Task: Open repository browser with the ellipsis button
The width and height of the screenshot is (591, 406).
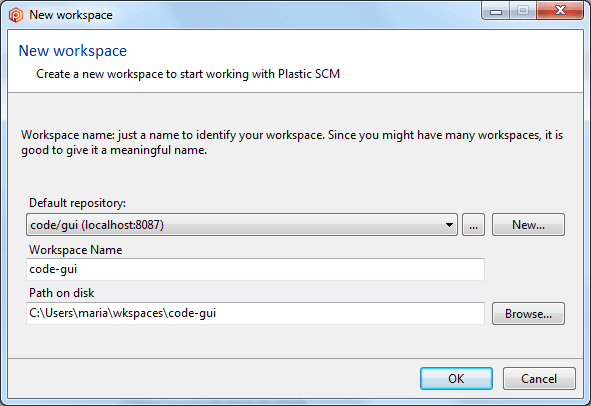Action: (x=473, y=225)
